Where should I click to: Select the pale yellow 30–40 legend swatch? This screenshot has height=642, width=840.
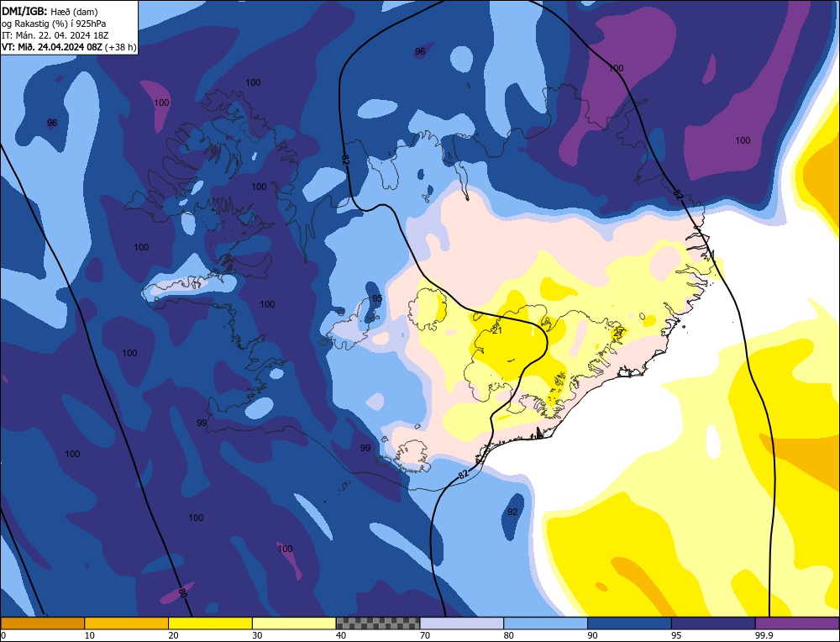point(294,624)
